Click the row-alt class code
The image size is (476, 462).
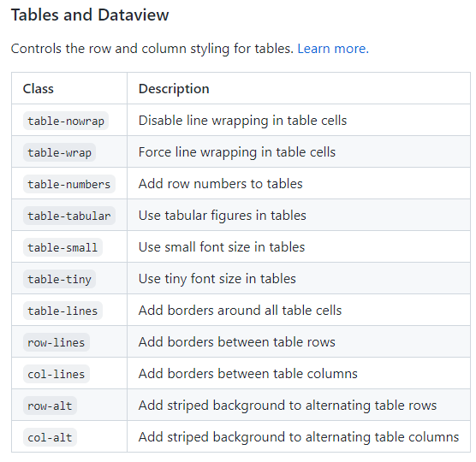coord(51,406)
